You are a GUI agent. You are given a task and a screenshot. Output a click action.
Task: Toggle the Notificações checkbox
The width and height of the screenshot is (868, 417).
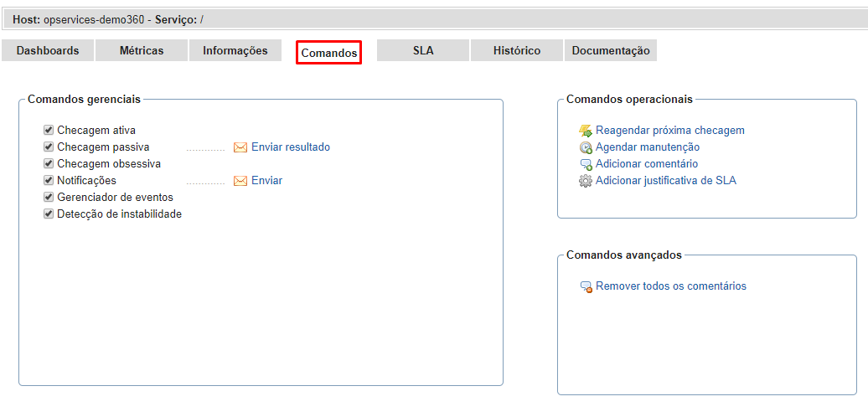(49, 181)
